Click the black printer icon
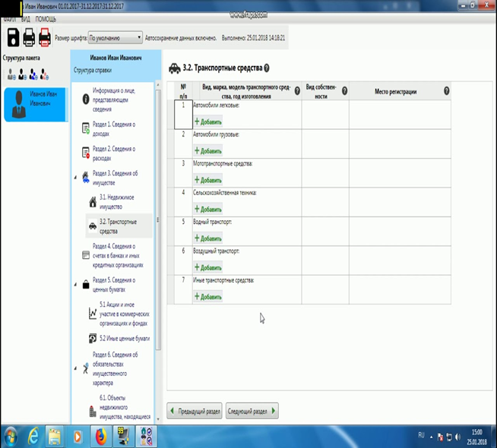 pyautogui.click(x=29, y=37)
